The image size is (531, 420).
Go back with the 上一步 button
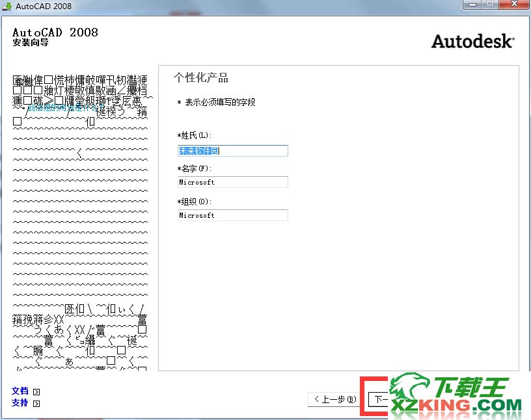(334, 399)
